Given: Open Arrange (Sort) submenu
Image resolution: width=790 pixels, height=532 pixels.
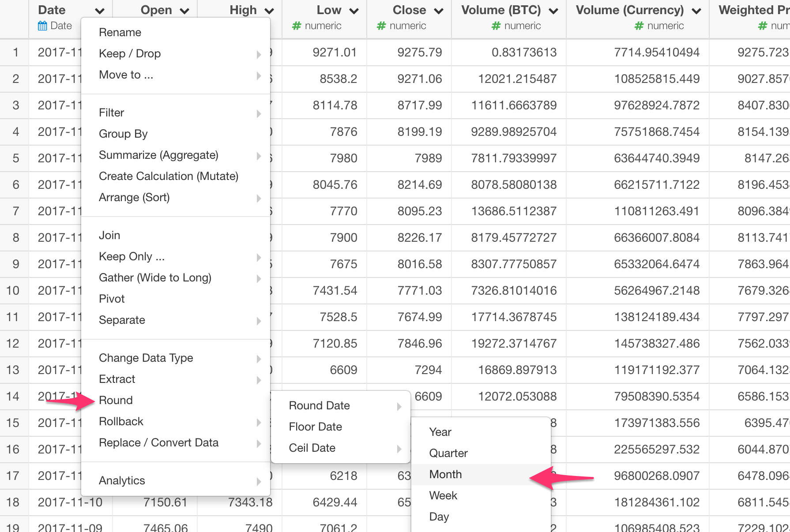Looking at the screenshot, I should pos(176,197).
